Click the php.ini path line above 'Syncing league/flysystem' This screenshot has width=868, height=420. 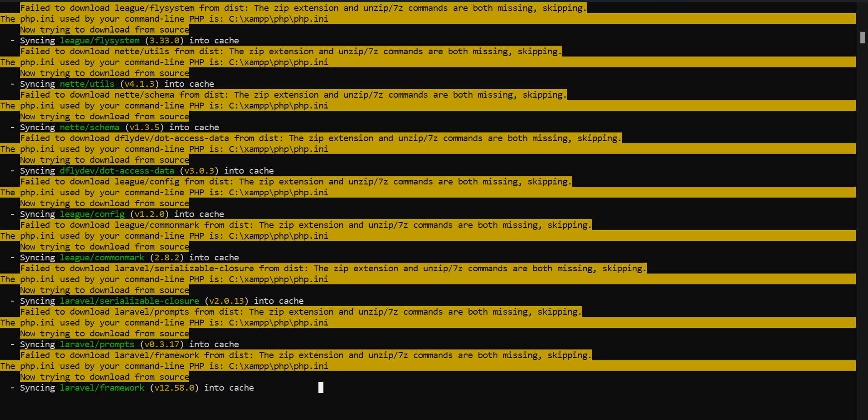tap(427, 19)
